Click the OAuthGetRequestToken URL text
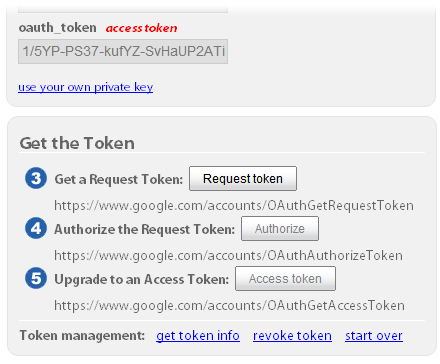Viewport: 440px width, 364px height. (x=234, y=206)
